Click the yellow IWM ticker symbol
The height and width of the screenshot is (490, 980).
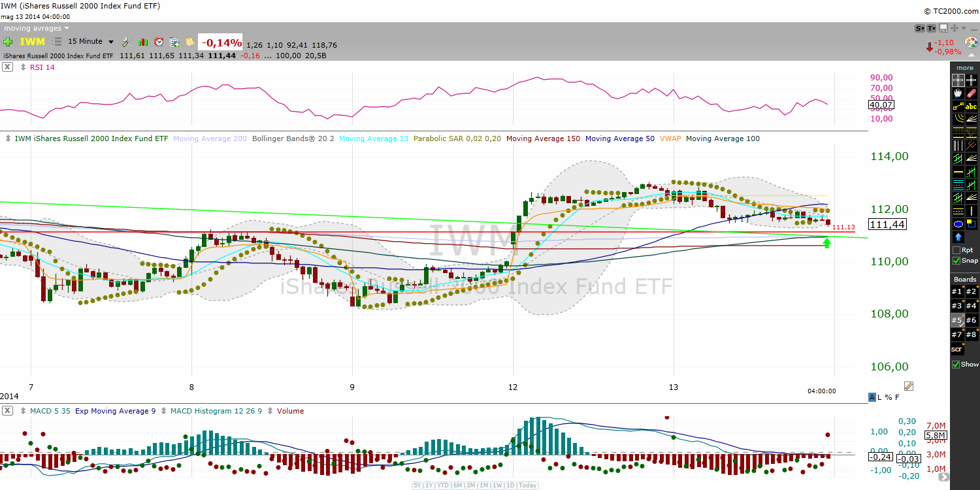tap(33, 42)
